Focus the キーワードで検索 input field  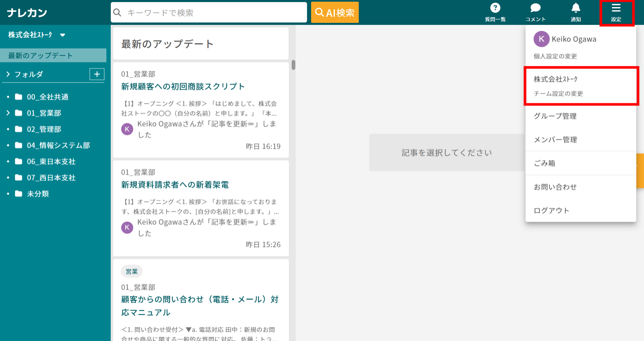[215, 12]
